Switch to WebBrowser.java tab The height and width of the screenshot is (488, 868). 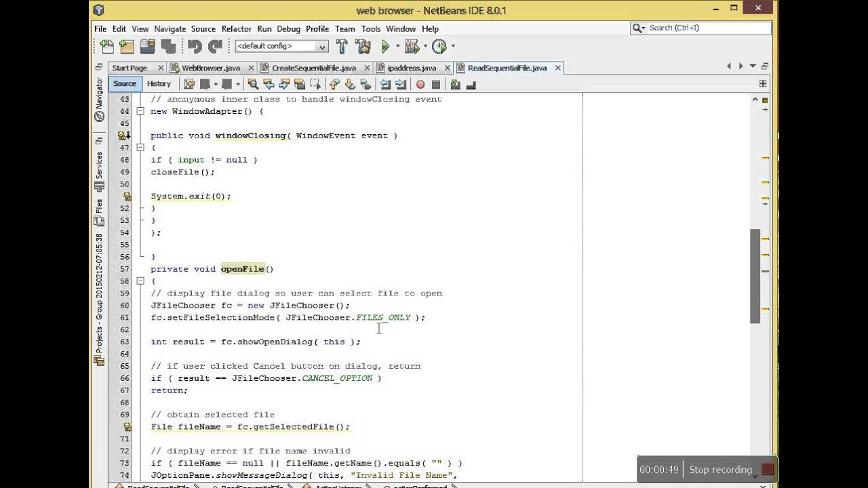click(211, 68)
